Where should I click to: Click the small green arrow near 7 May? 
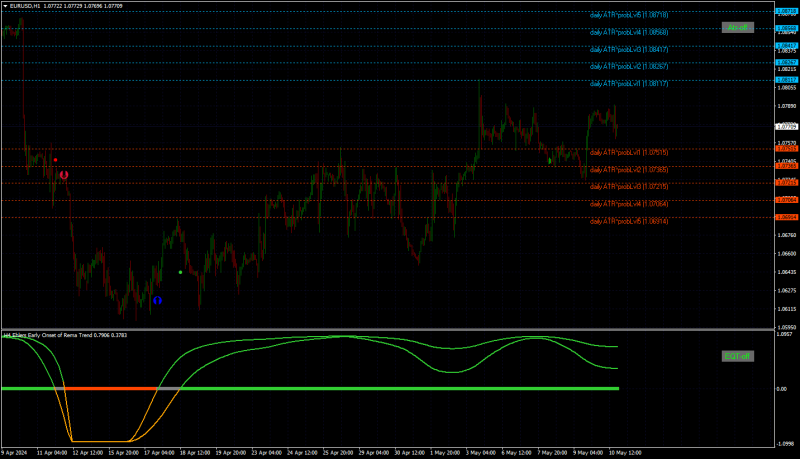click(549, 161)
